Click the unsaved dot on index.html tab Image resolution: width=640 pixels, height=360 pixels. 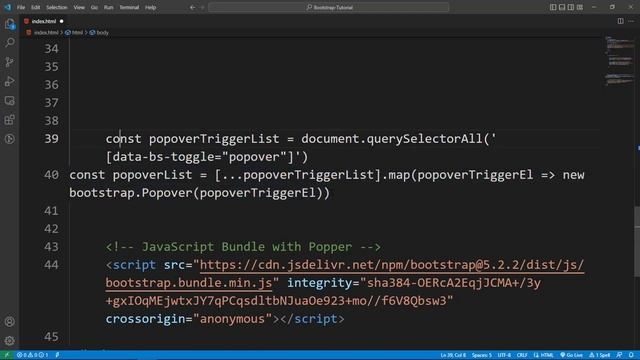click(62, 21)
